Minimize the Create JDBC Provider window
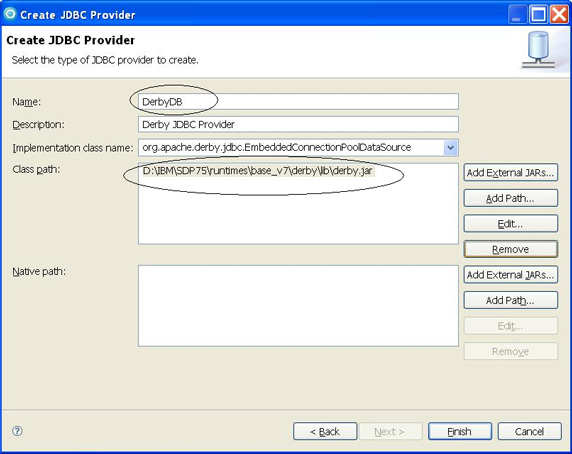Screen dimensions: 572x454 pos(517,15)
